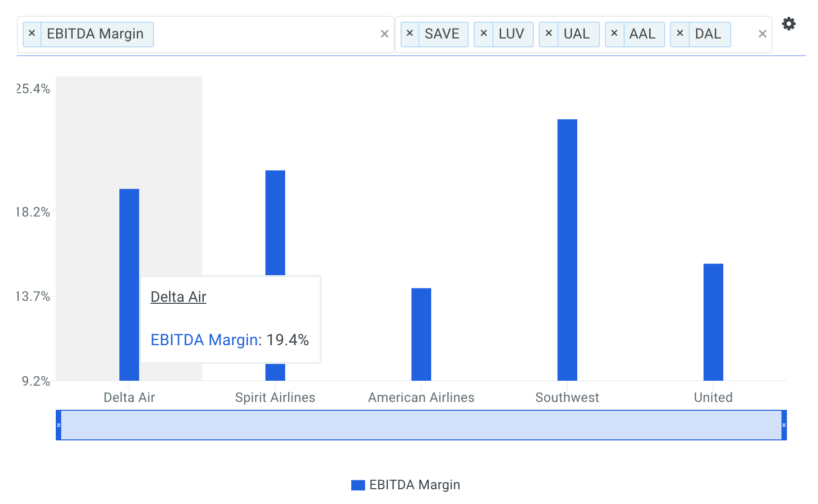The image size is (818, 504).
Task: Click Spirit Airlines axis label
Action: [275, 397]
